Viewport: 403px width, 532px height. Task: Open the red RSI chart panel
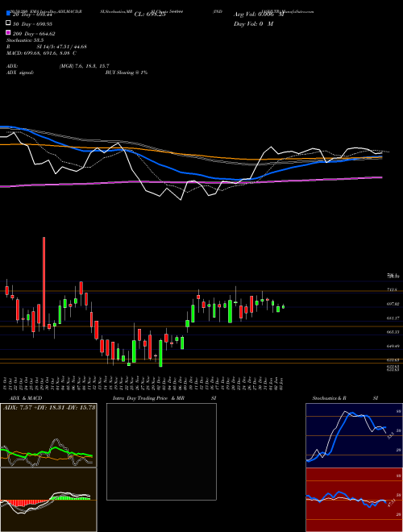click(354, 500)
